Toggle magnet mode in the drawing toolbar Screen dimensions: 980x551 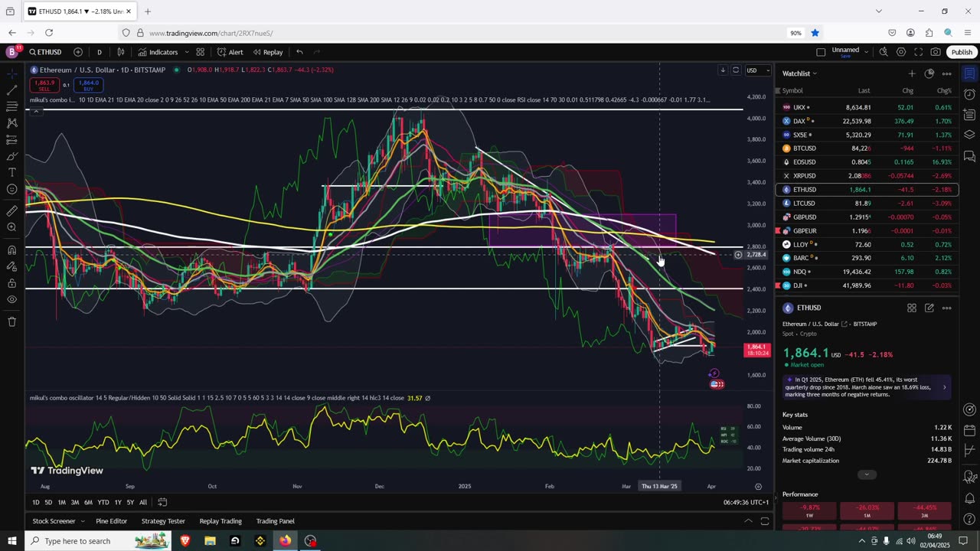point(11,249)
